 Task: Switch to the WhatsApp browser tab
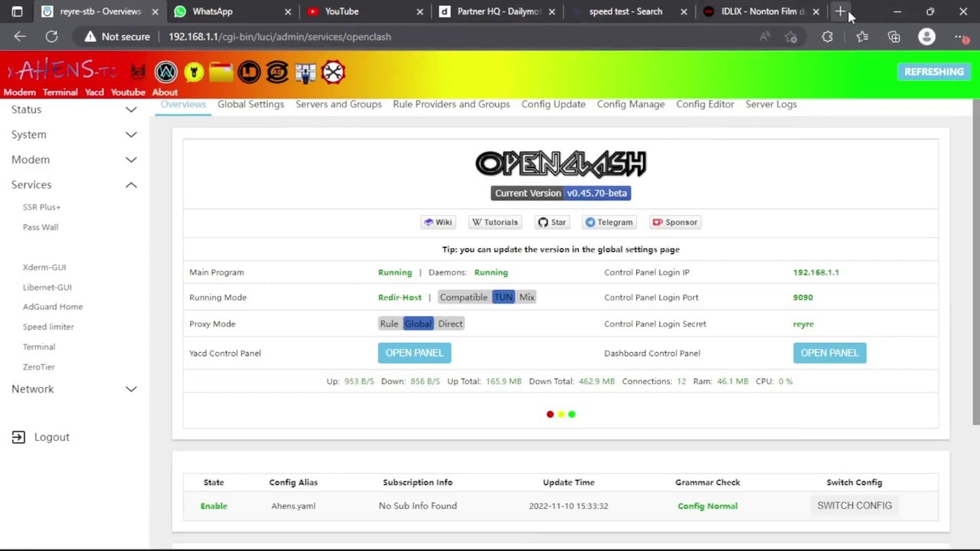point(232,11)
